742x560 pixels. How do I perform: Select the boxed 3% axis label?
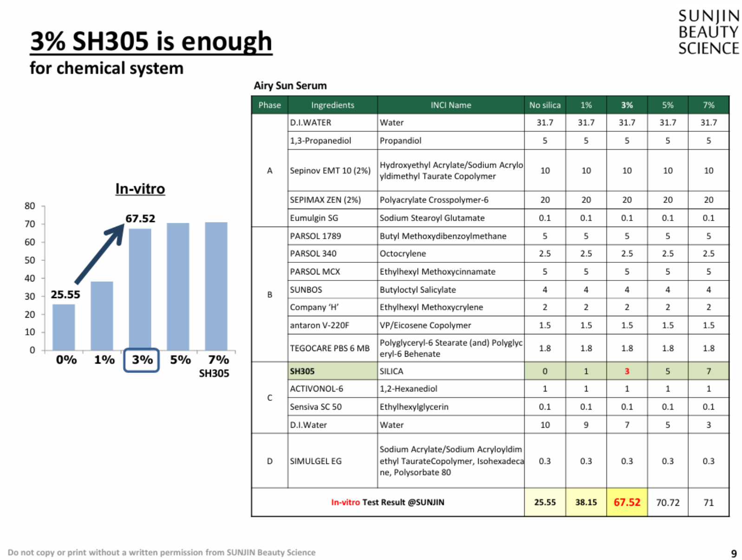coord(142,360)
